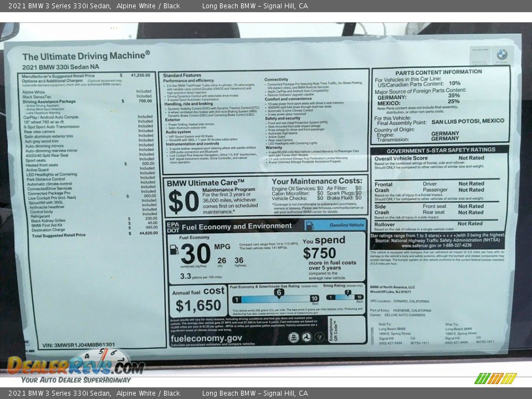The image size is (532, 399).
Task: Click the 'SAN LUIS POTOSI, MEXICO' assembly point
Action: pos(468,121)
